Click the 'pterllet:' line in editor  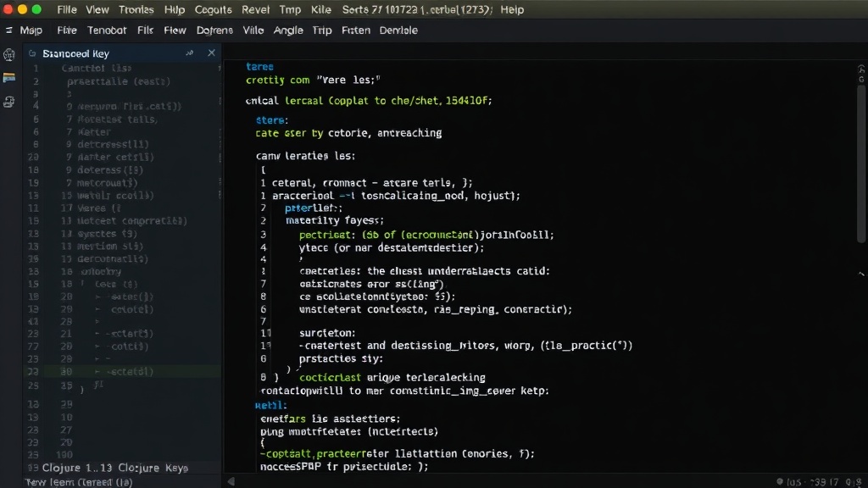[314, 208]
